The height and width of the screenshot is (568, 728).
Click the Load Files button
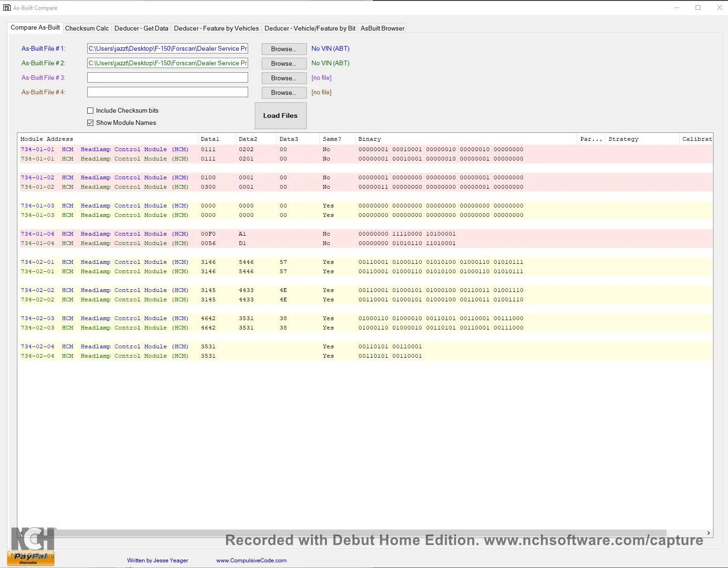click(281, 115)
